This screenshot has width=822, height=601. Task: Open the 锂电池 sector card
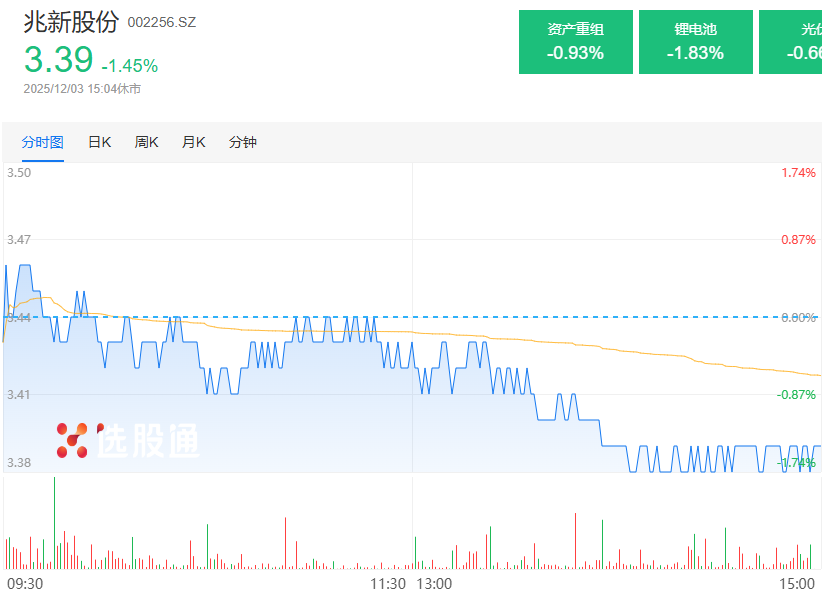[x=696, y=42]
